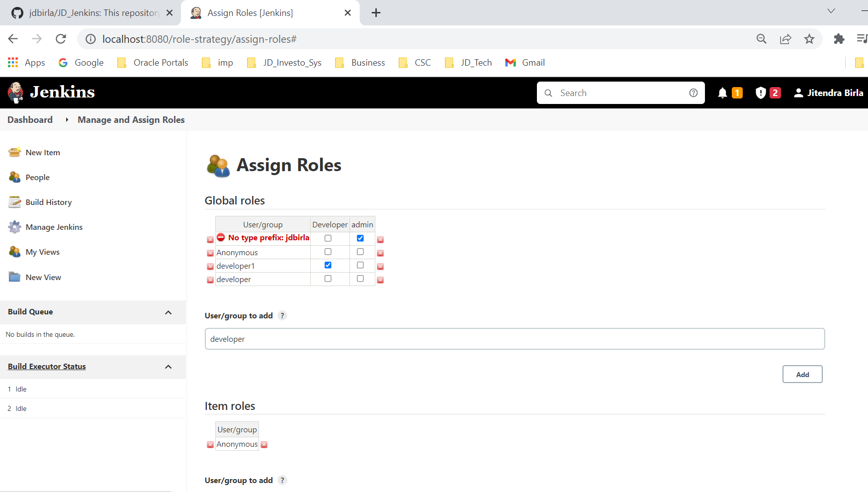Delete Anonymous global row with left red X
Viewport: 868px width, 492px height.
click(x=210, y=253)
